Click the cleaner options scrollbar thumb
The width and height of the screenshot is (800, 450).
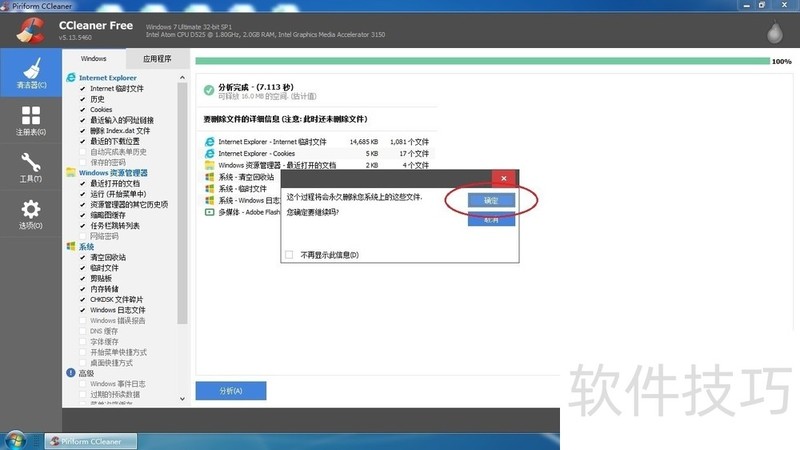[182, 203]
